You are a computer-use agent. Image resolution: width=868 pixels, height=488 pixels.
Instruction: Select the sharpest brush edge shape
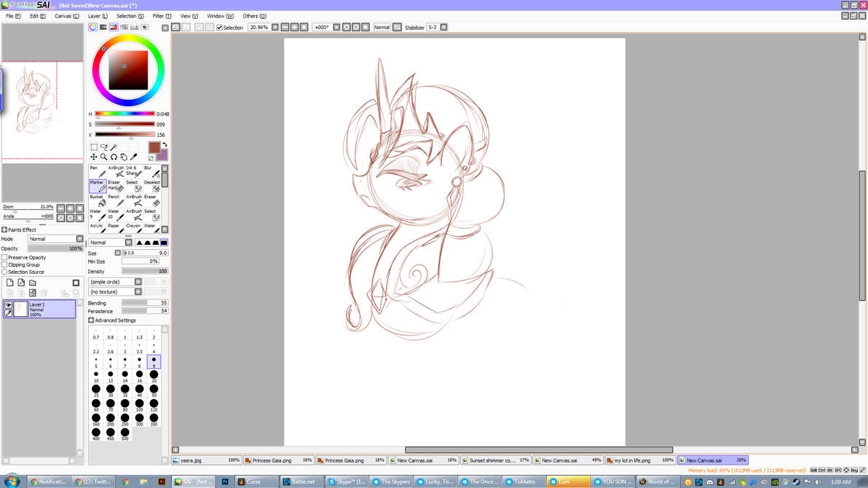(x=140, y=243)
